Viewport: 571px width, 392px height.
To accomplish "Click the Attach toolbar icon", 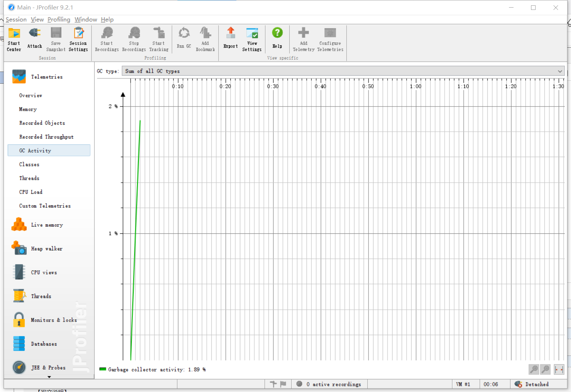I will (35, 38).
